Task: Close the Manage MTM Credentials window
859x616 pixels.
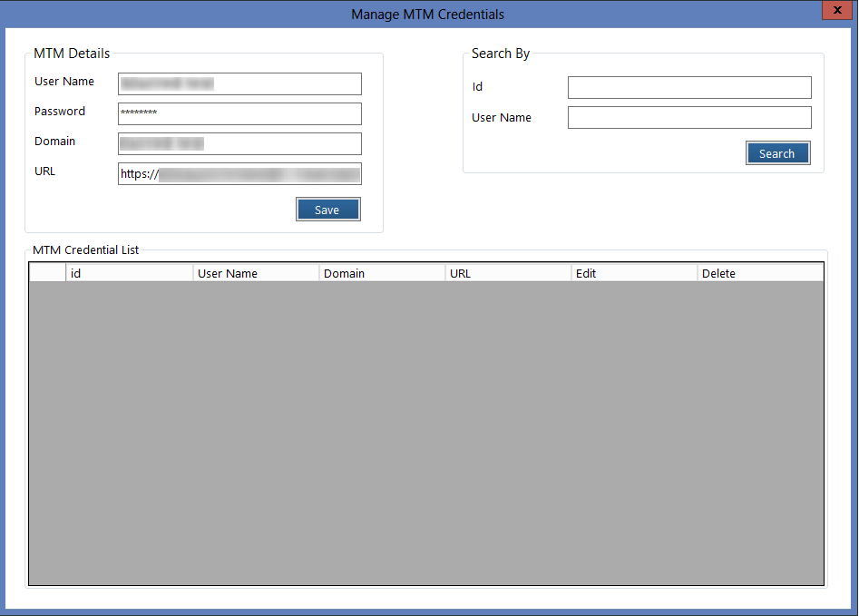Action: click(x=837, y=10)
